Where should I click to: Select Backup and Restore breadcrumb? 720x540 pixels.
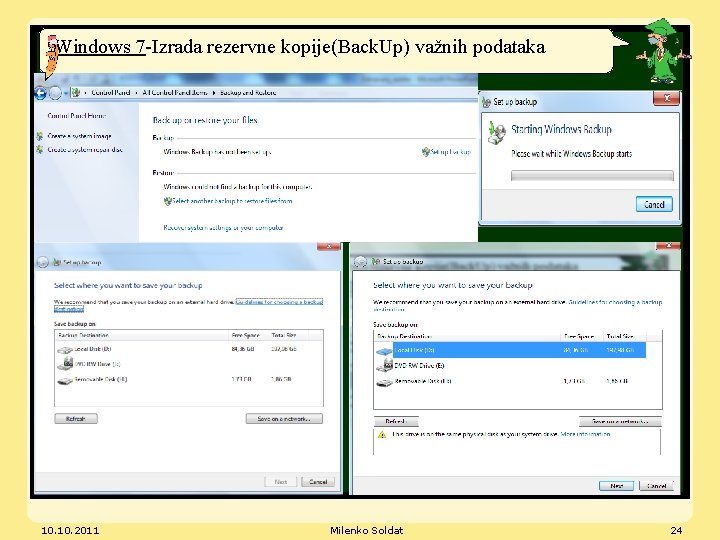248,93
